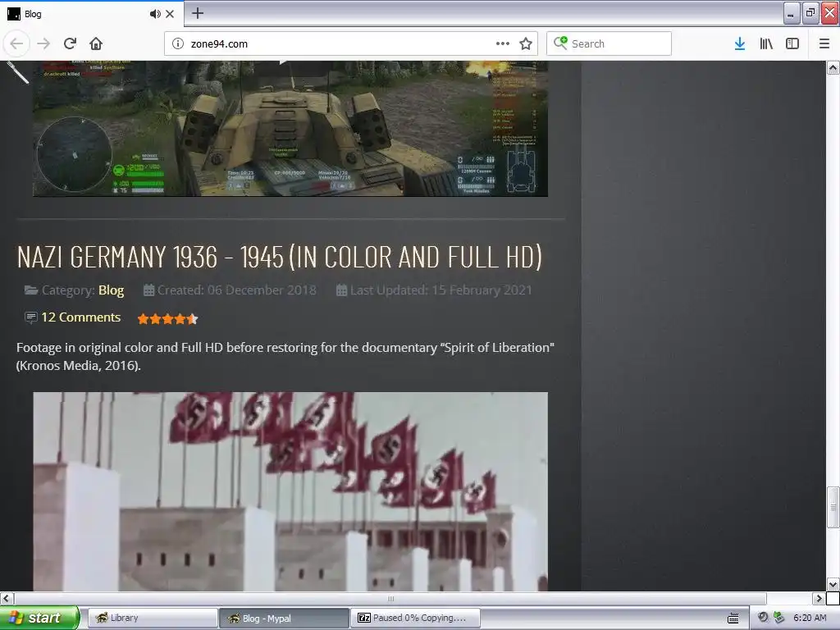Click the article star rating
The image size is (840, 630).
[x=167, y=319]
